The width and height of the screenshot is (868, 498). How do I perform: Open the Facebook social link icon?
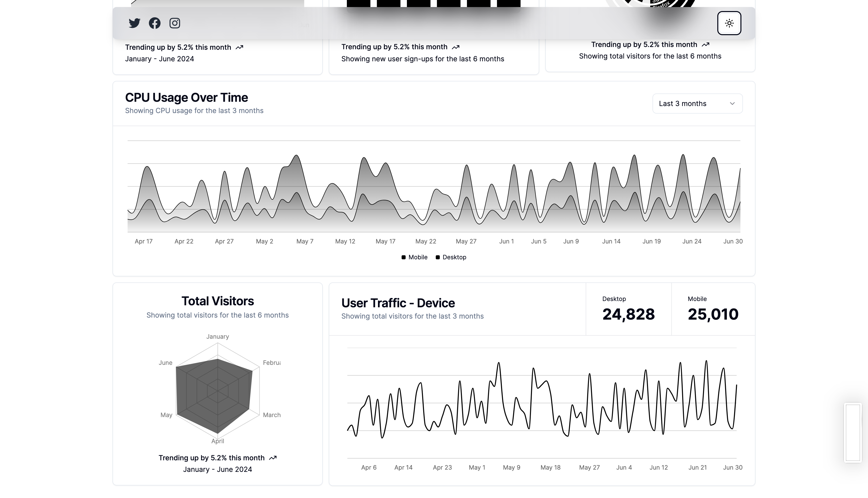point(154,23)
